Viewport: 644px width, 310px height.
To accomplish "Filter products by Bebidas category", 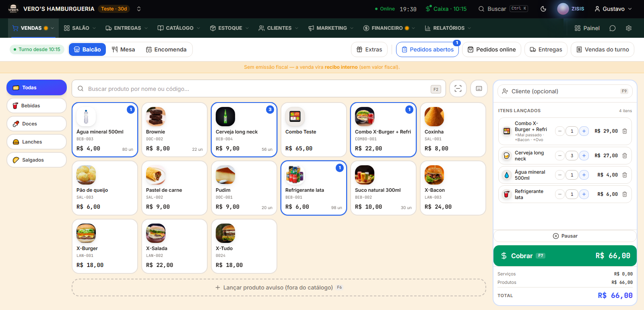I will 37,106.
